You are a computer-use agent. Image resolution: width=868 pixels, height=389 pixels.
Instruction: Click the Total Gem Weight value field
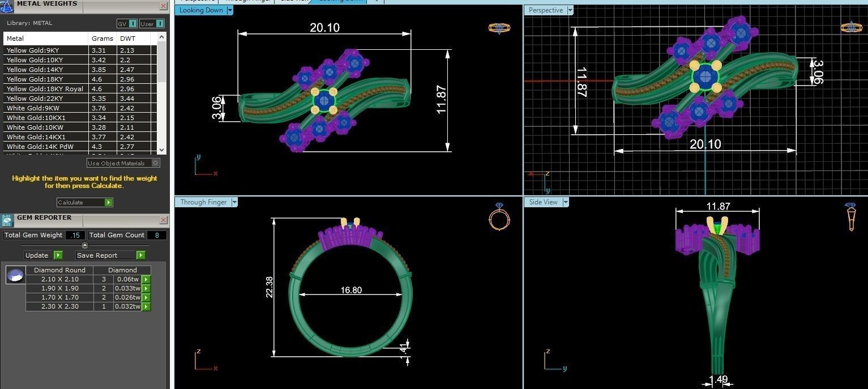point(75,235)
